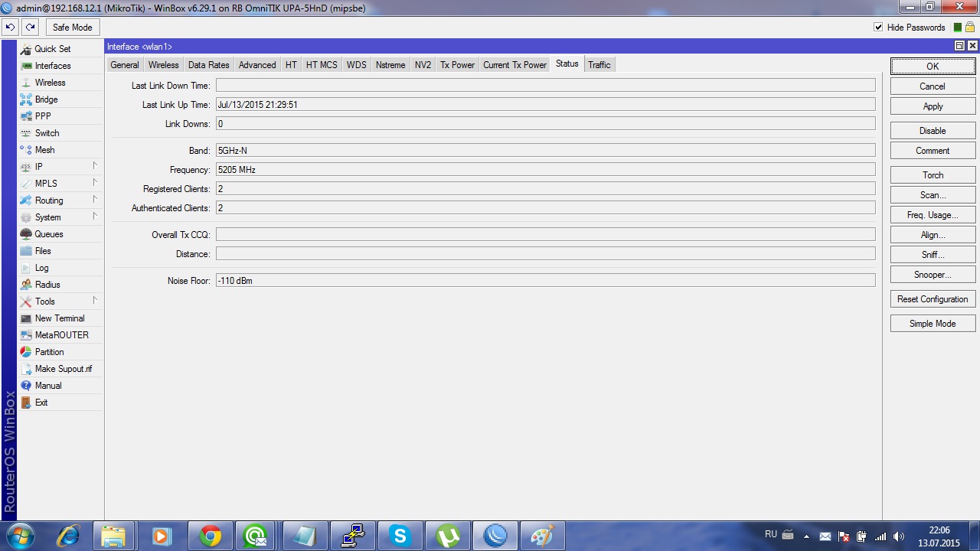Open the Switch menu item

click(47, 133)
